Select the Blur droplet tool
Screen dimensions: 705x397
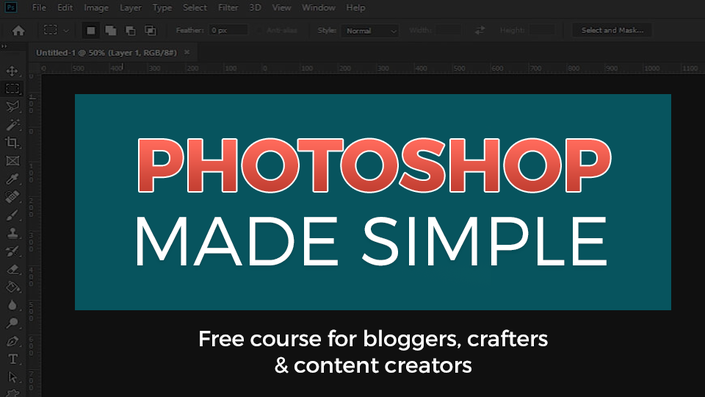(x=12, y=305)
